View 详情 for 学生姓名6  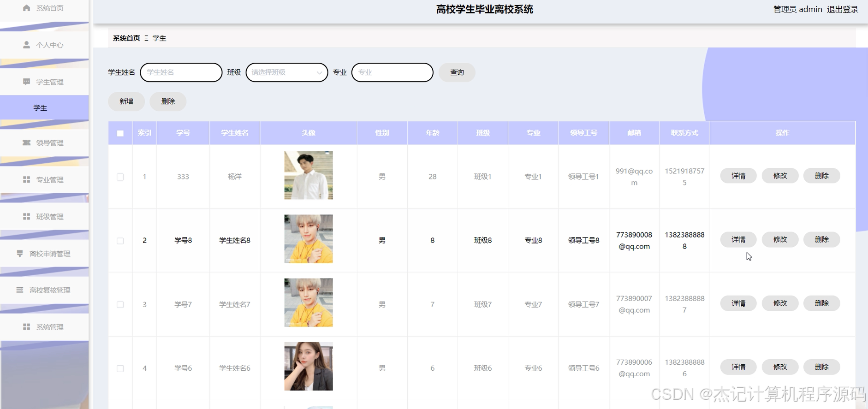738,367
